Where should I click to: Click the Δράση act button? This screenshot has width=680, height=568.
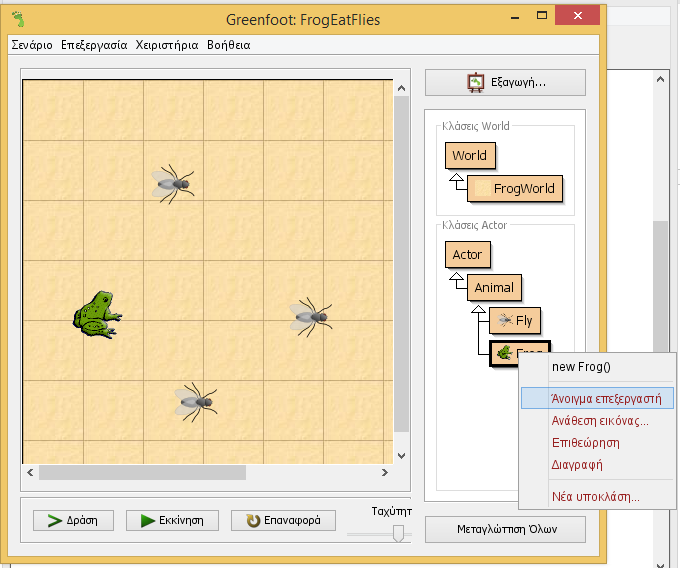point(73,520)
